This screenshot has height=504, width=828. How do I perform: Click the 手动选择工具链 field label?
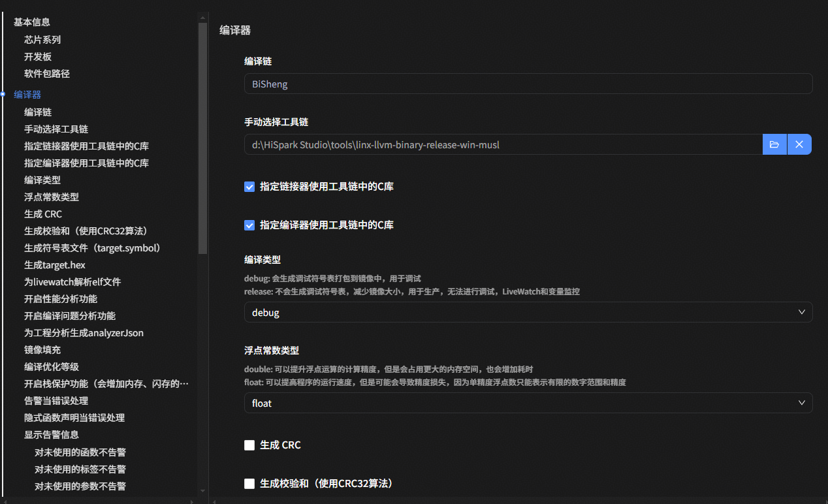276,121
